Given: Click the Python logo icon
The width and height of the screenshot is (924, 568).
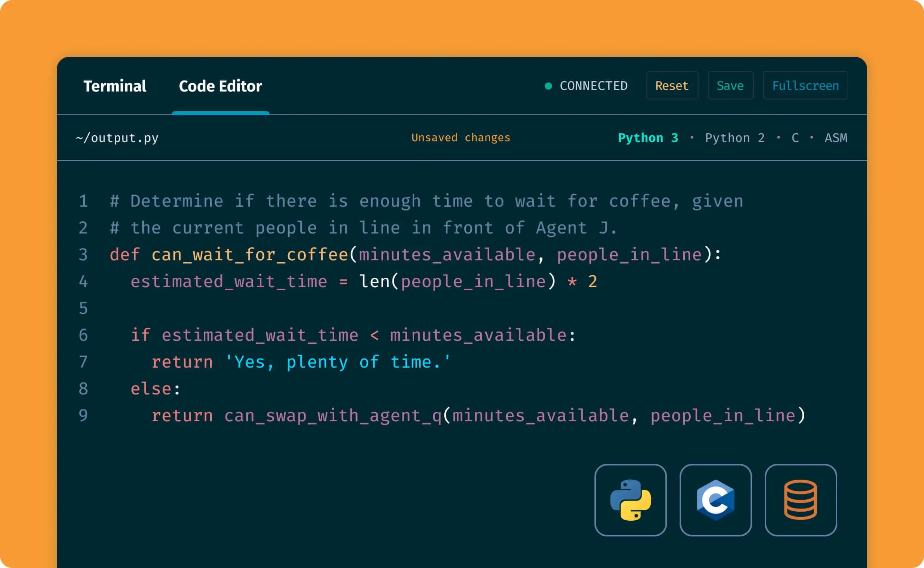Looking at the screenshot, I should 630,500.
